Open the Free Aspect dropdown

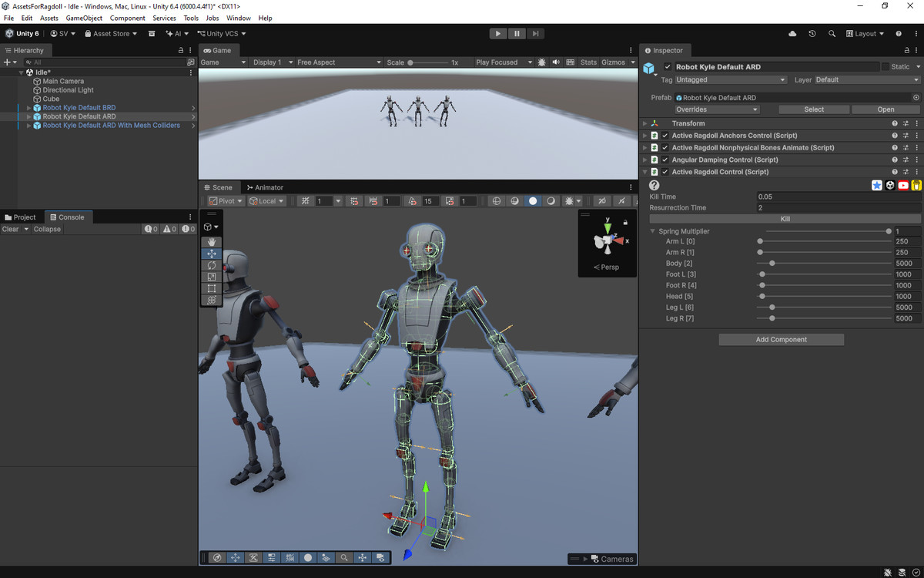click(339, 62)
